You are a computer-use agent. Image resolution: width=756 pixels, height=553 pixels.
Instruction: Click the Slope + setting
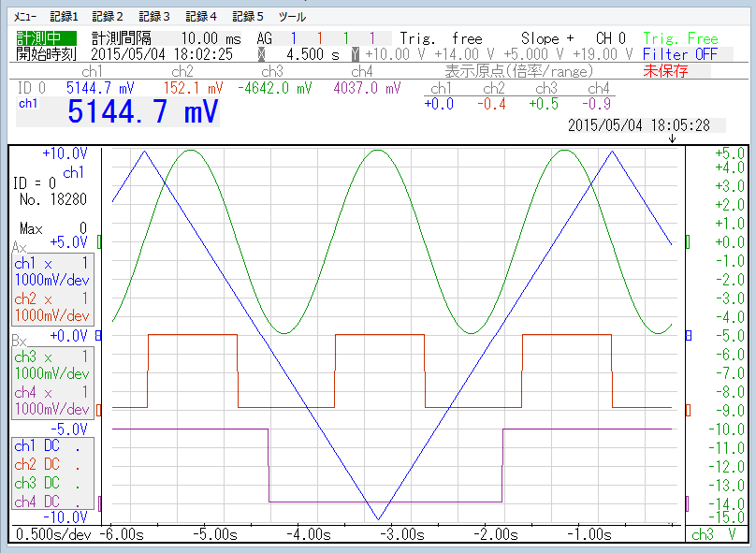tap(547, 38)
